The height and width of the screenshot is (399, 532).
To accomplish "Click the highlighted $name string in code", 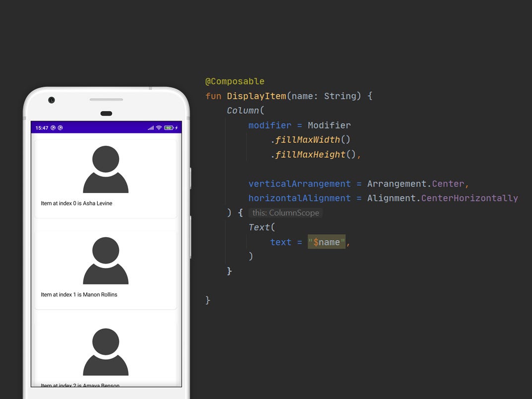I will 327,242.
